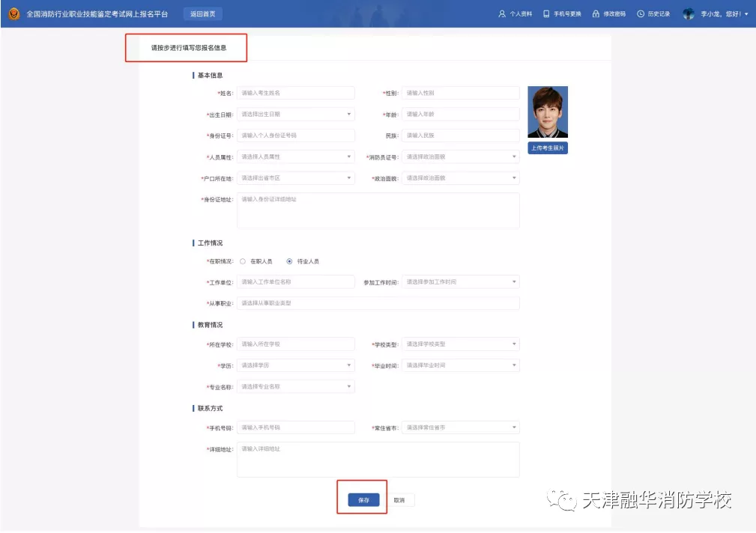Select the 待业人员 radio button

[x=288, y=261]
